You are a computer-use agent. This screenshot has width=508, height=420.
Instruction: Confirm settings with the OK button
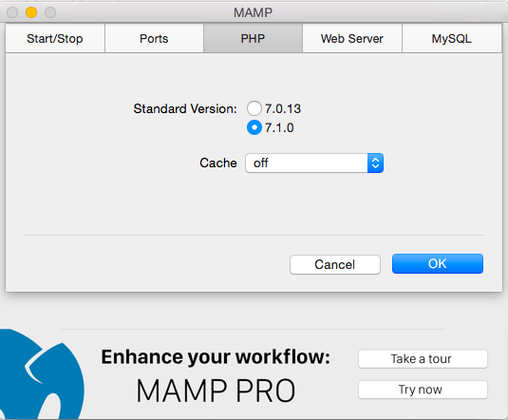[438, 263]
